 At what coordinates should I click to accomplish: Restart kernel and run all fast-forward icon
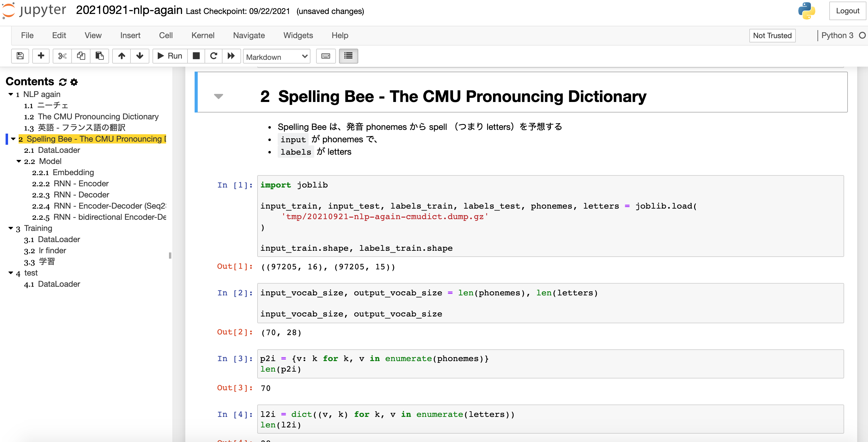(231, 56)
